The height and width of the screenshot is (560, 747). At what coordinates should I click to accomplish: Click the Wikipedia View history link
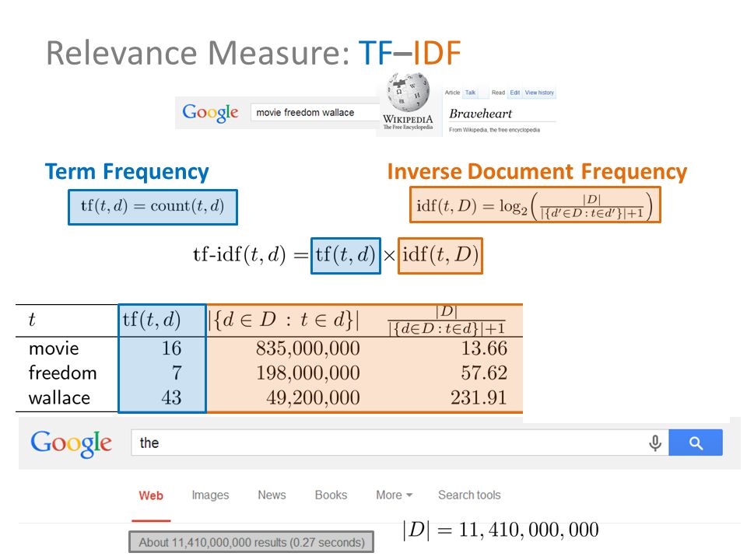pos(539,93)
